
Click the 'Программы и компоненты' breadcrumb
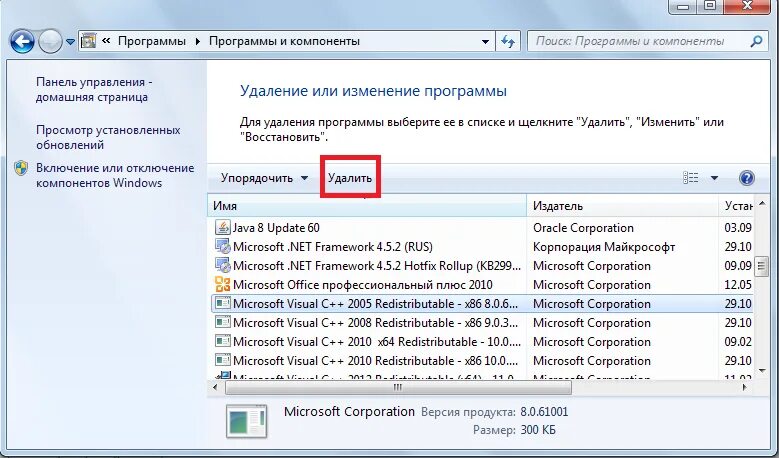click(284, 41)
